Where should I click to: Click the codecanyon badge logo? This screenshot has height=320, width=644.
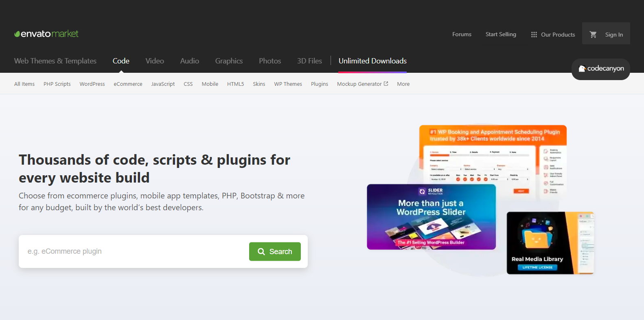tap(601, 69)
